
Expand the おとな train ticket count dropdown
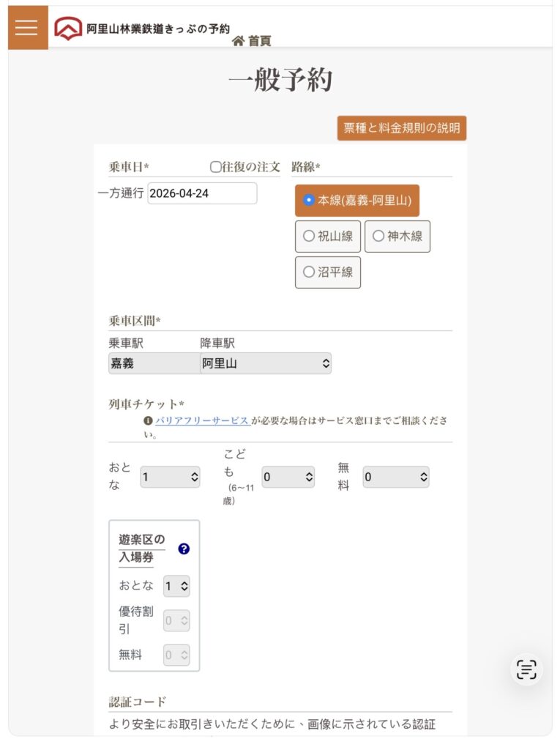pyautogui.click(x=170, y=477)
